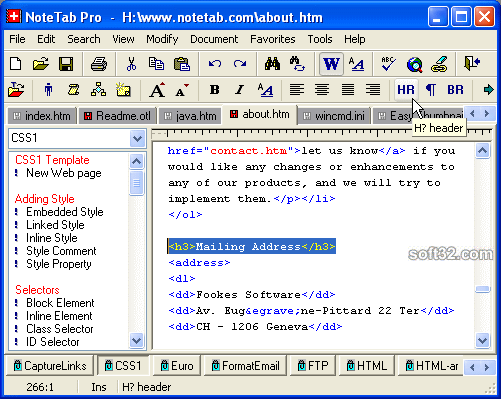Apply bold tag with the B icon
Screen dimensions: 501x399
215,90
